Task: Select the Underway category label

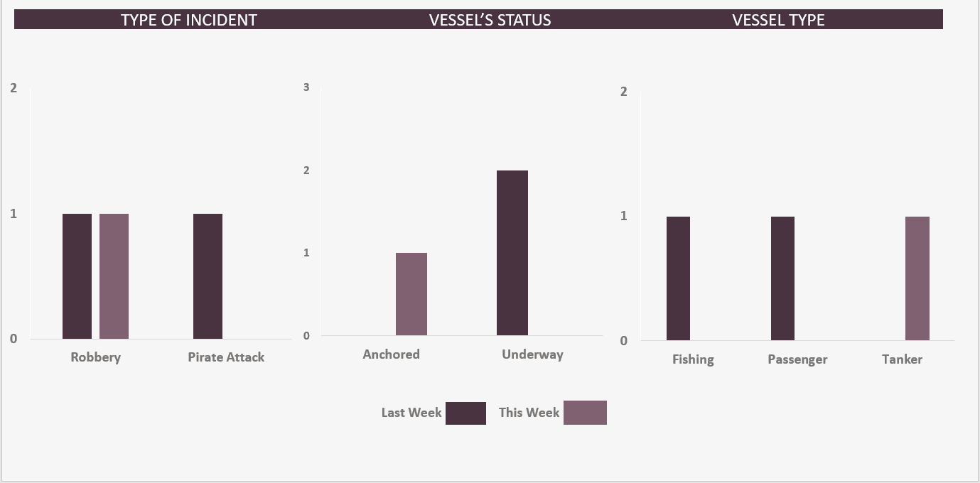Action: click(x=532, y=354)
